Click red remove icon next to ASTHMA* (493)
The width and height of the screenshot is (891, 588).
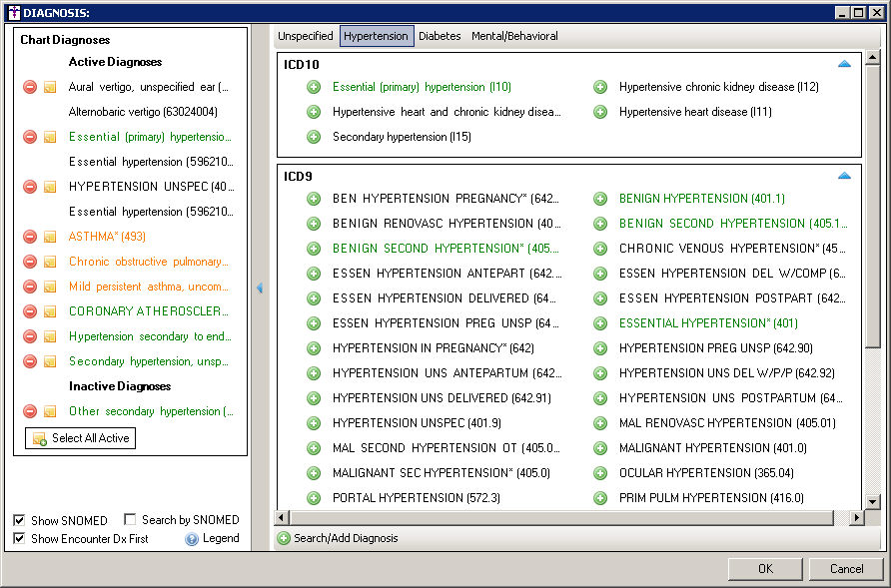point(30,237)
